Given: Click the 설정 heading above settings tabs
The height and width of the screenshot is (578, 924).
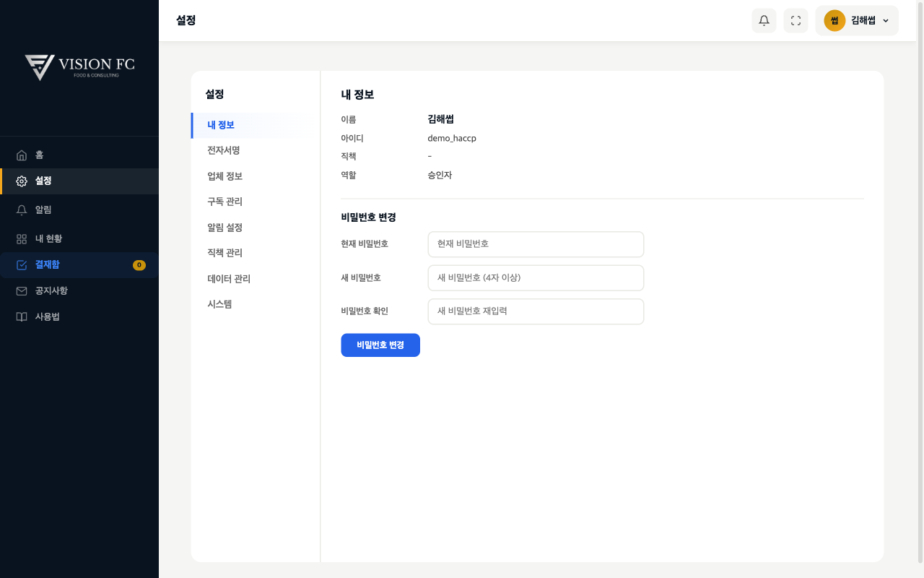Looking at the screenshot, I should 214,95.
